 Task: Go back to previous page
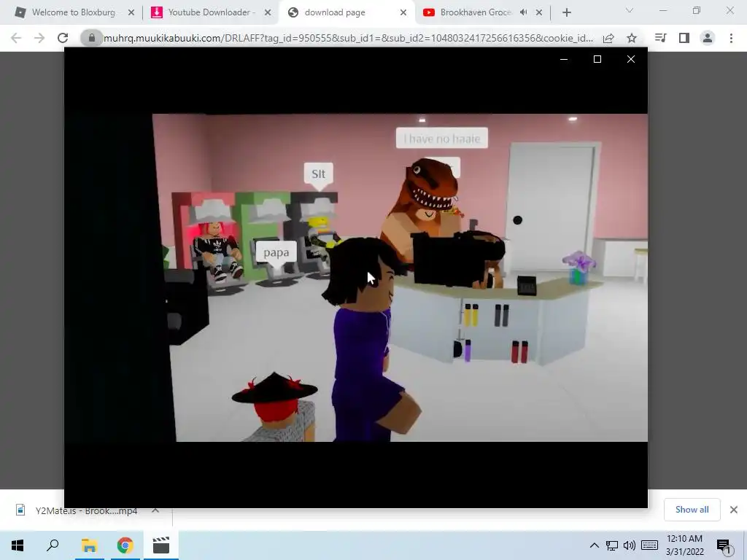coord(16,38)
